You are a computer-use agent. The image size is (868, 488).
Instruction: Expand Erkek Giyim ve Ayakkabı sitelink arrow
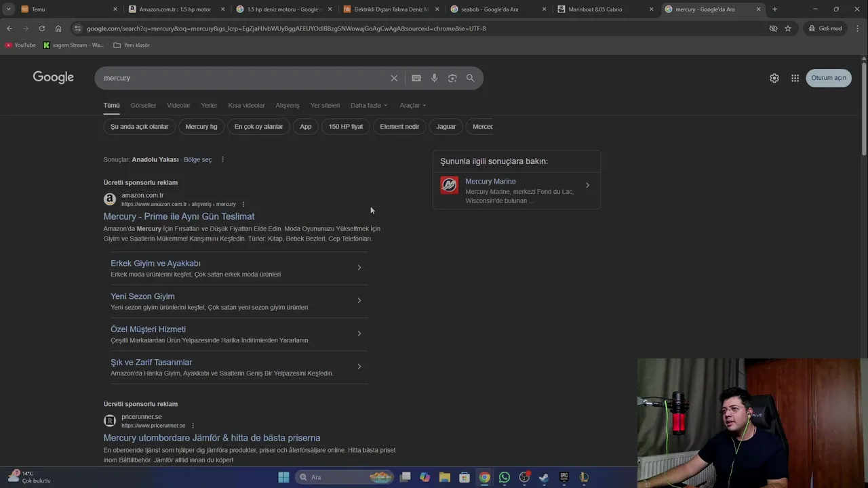359,268
